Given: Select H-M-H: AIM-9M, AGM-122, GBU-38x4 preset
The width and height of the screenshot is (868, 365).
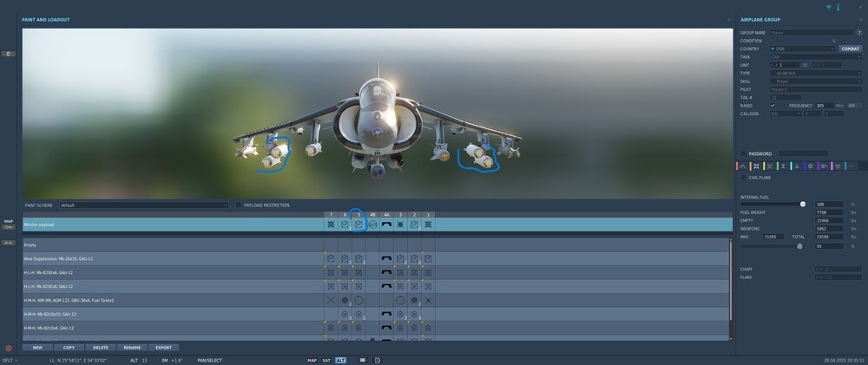Looking at the screenshot, I should pos(376,300).
